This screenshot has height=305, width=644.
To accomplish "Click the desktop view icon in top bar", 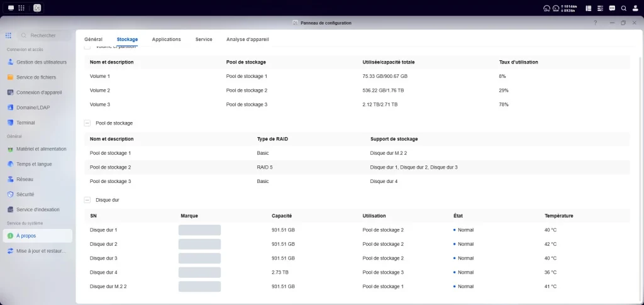I will [x=11, y=8].
